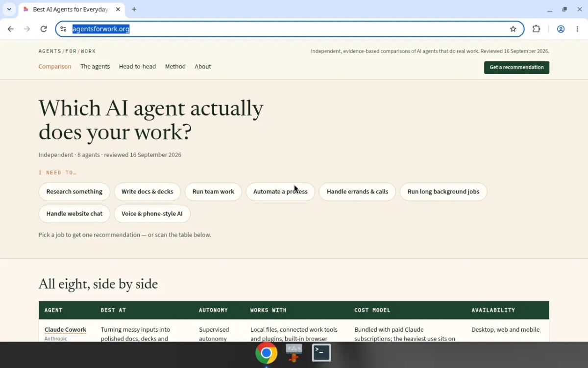Image resolution: width=588 pixels, height=368 pixels.
Task: Open the terminal icon in taskbar
Action: pyautogui.click(x=321, y=353)
